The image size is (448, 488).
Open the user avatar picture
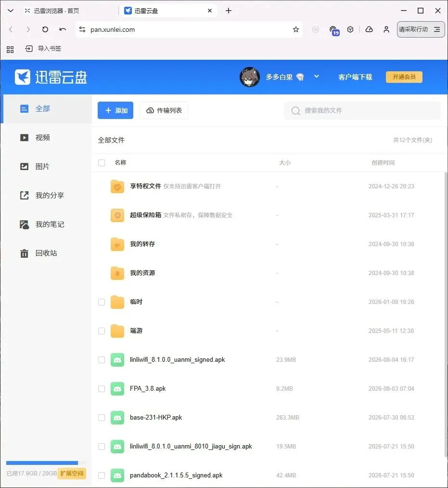250,77
